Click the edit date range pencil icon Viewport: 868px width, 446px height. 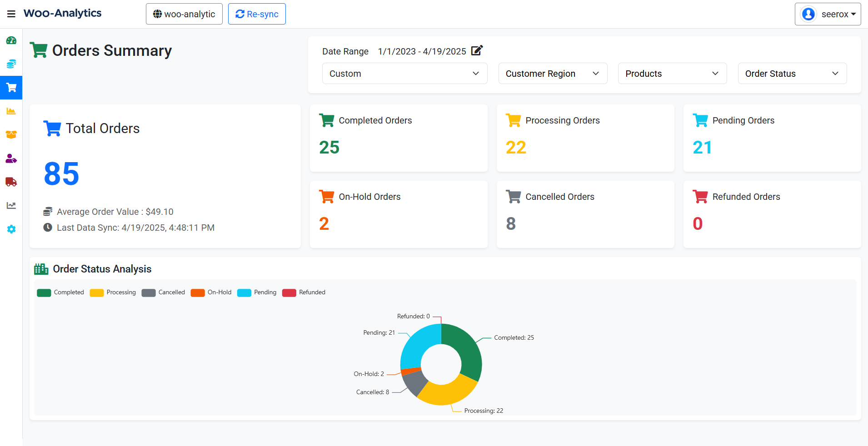pos(477,50)
